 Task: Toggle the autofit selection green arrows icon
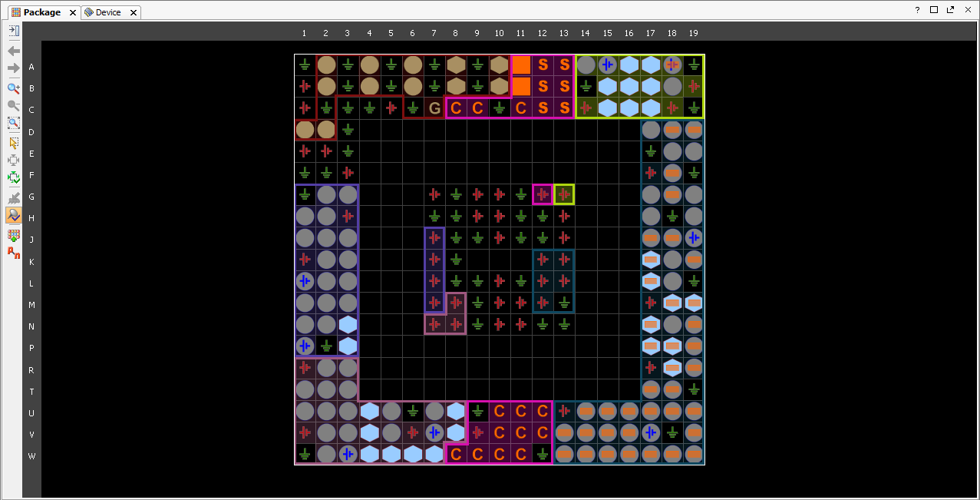click(x=14, y=178)
